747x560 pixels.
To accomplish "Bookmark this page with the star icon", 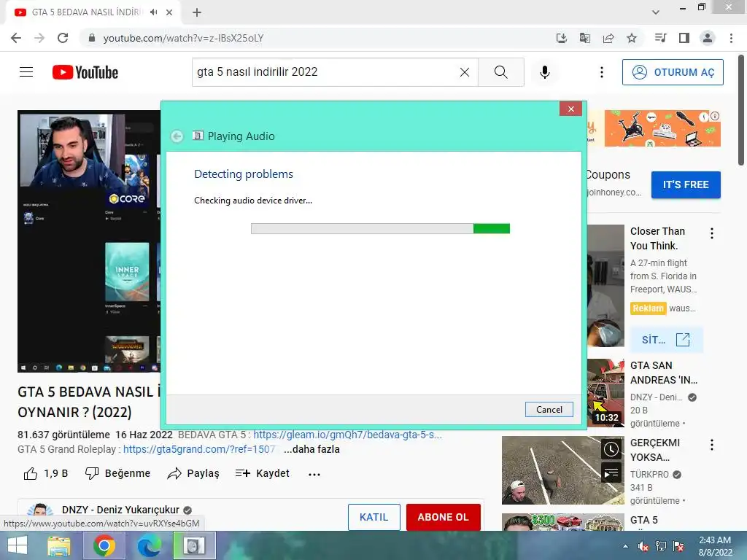I will pyautogui.click(x=632, y=38).
